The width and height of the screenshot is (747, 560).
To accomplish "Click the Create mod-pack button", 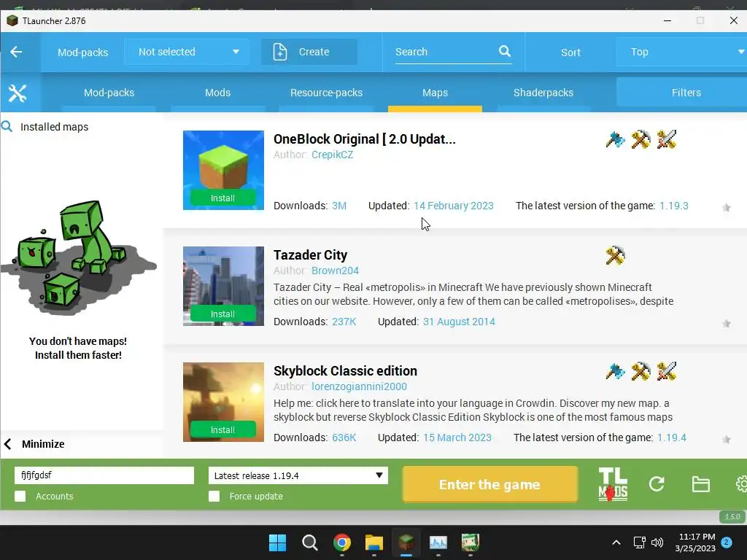I will 309,52.
